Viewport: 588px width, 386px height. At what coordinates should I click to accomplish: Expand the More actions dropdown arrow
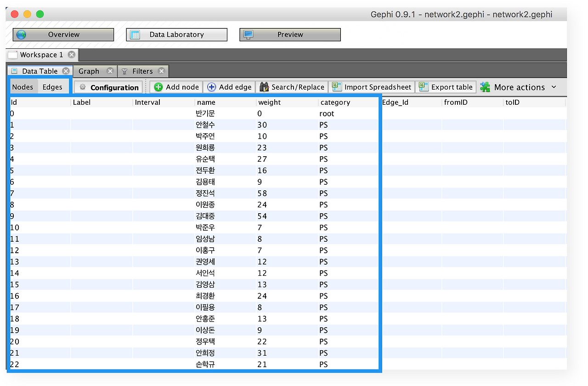pyautogui.click(x=554, y=87)
